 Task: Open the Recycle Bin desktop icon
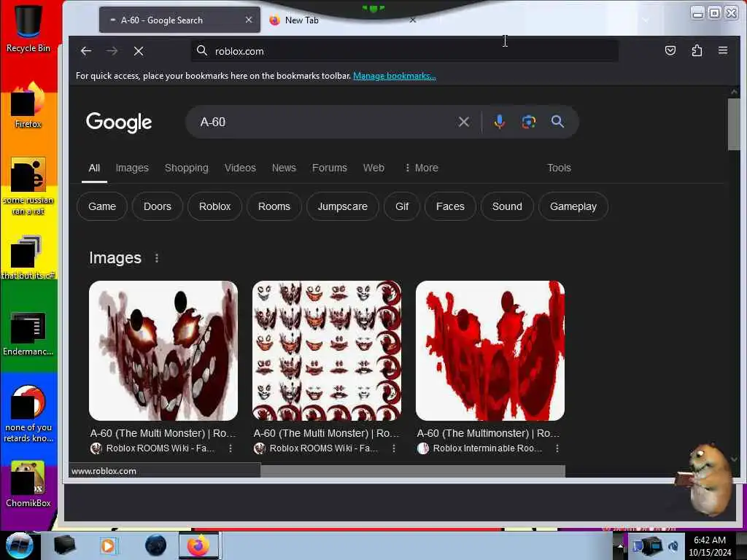[28, 28]
